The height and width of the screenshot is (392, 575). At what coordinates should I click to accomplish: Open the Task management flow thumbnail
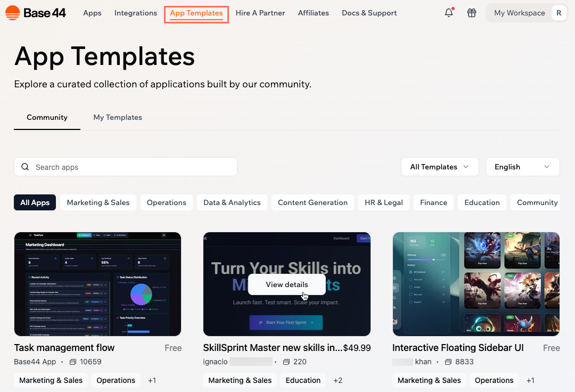coord(97,284)
